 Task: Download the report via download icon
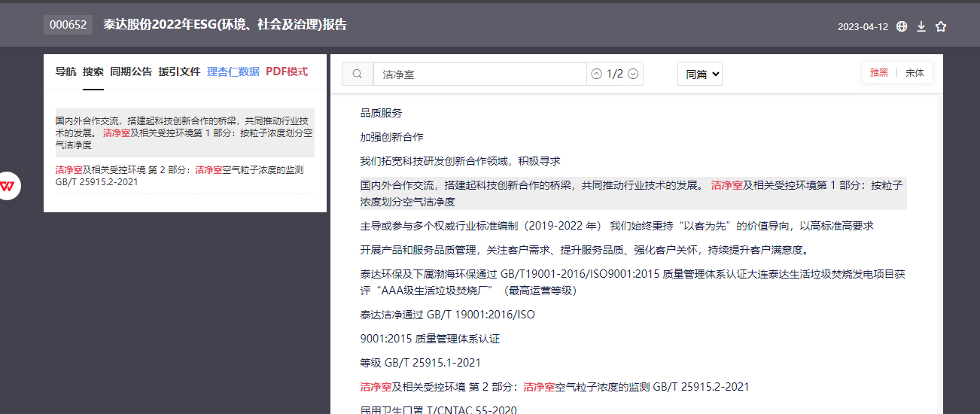coord(921,26)
